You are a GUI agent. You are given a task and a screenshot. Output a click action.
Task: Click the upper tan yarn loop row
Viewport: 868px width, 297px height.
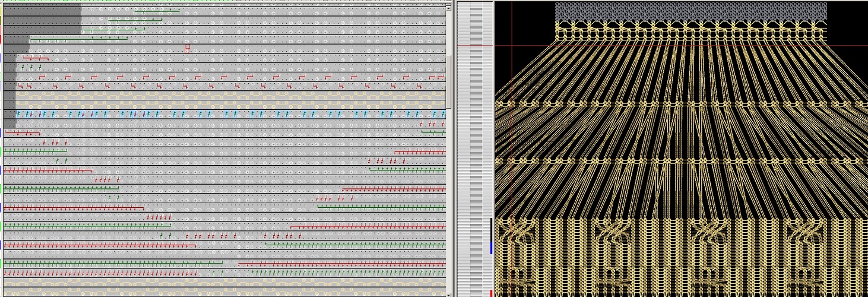230,93
